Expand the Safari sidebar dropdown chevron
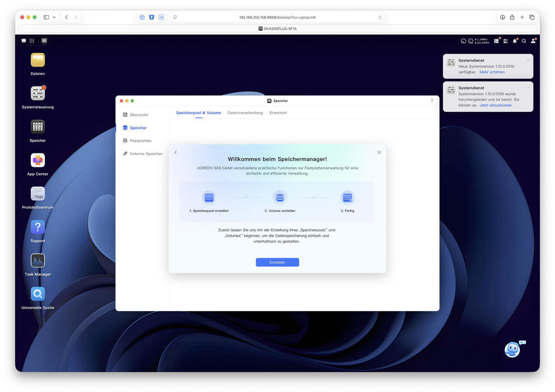Viewport: 555px width, 392px height. coord(54,17)
